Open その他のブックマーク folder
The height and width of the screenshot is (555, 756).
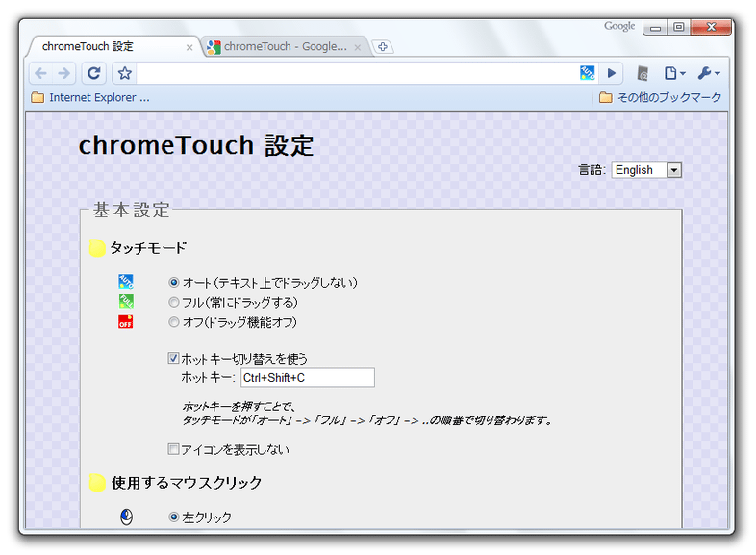point(660,97)
